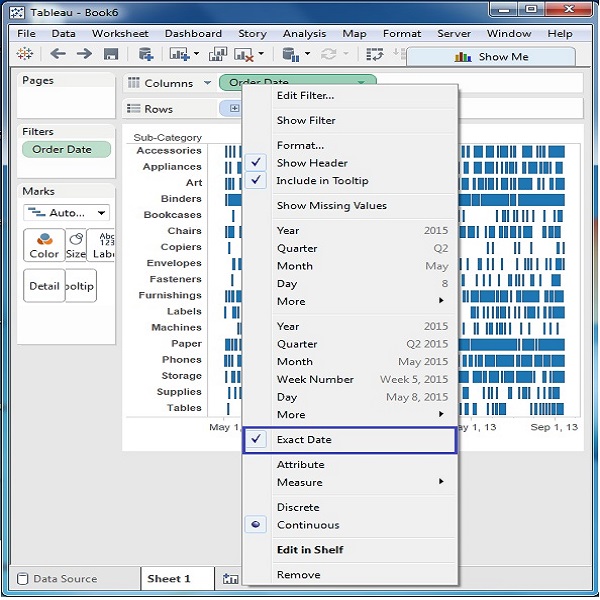This screenshot has height=600, width=600.
Task: Choose Edit Filter... from context menu
Action: (x=305, y=96)
